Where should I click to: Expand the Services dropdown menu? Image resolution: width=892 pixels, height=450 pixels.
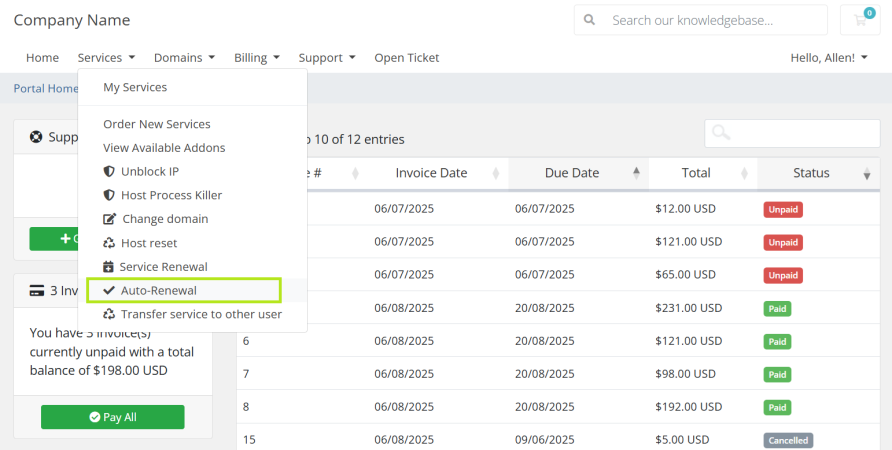click(x=106, y=57)
